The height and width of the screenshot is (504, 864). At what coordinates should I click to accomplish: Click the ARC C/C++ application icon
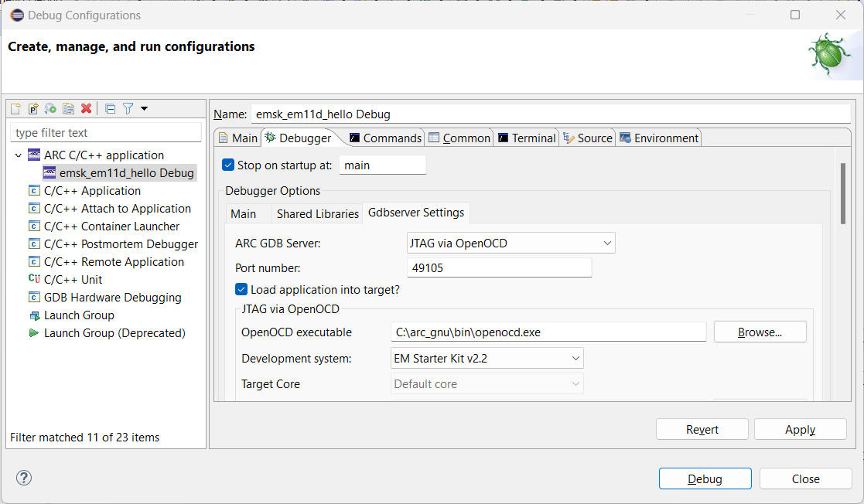point(34,155)
